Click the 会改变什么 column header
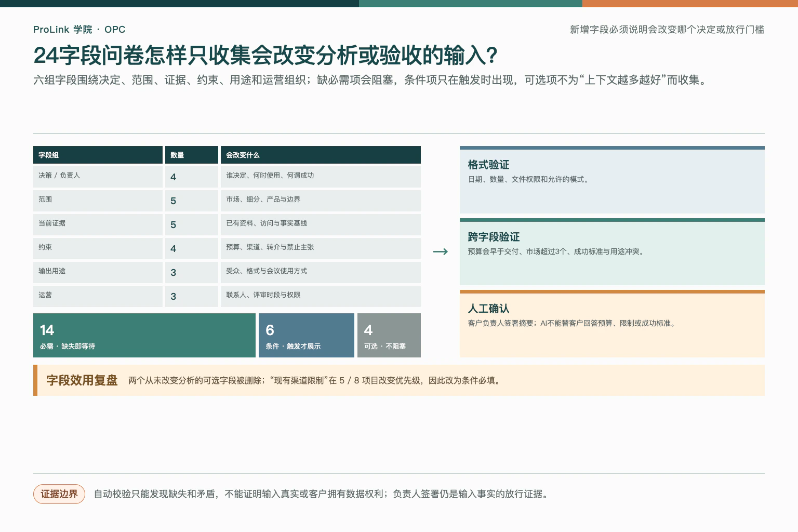 (x=321, y=155)
